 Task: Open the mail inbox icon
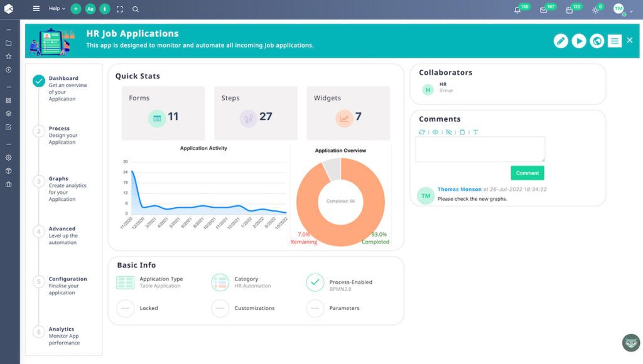544,9
